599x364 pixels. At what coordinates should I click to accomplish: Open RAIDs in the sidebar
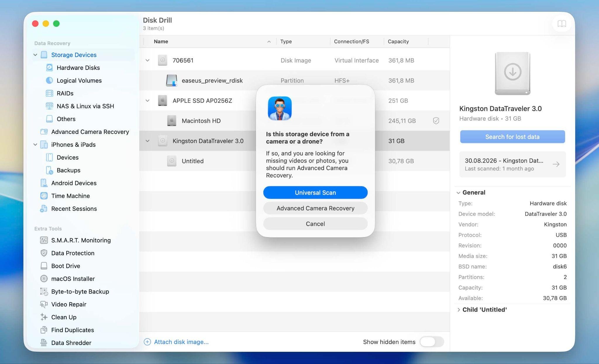(x=65, y=93)
